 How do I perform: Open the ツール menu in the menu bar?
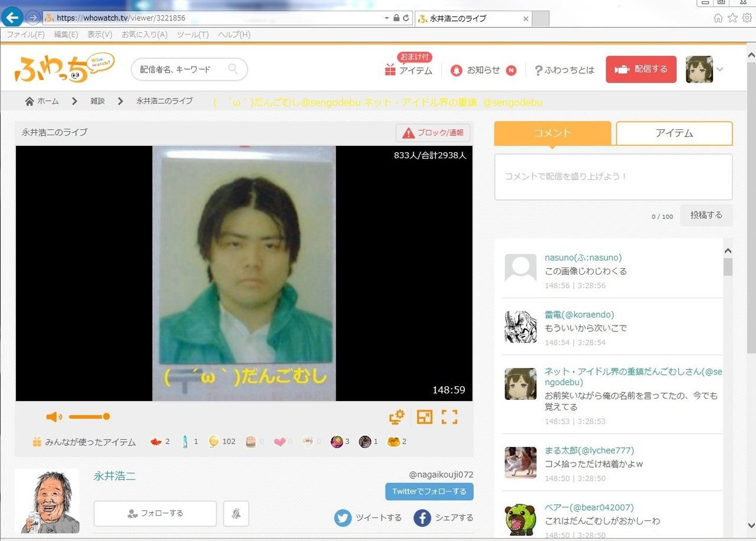192,34
